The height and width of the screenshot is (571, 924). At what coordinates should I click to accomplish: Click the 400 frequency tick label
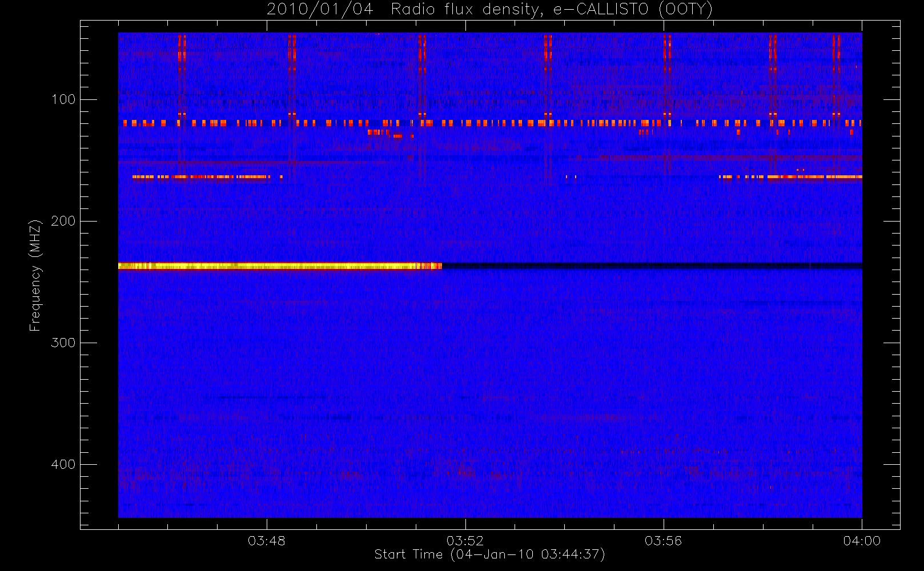[63, 464]
